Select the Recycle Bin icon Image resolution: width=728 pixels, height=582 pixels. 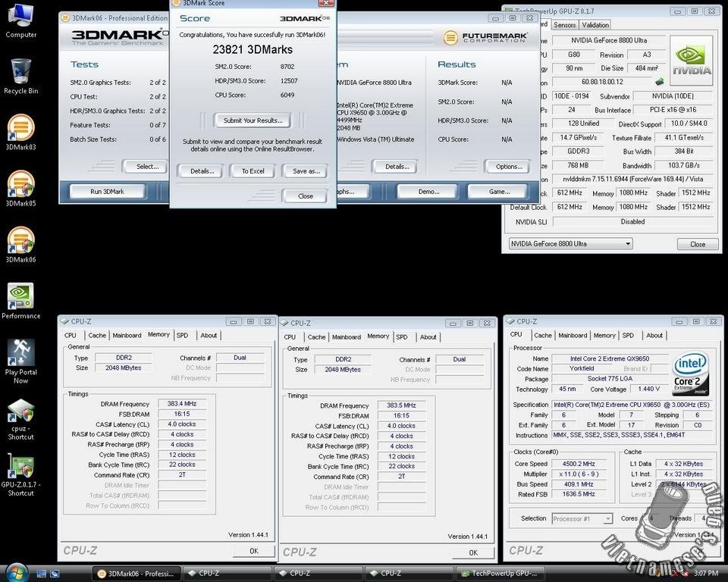pyautogui.click(x=21, y=77)
